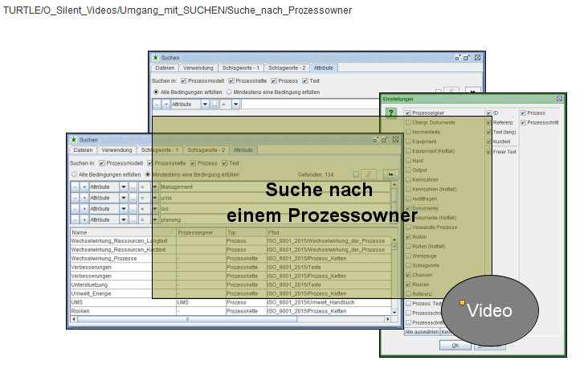Click 'Alle auswählen' in Einstellungen
The width and height of the screenshot is (588, 377).
point(422,332)
